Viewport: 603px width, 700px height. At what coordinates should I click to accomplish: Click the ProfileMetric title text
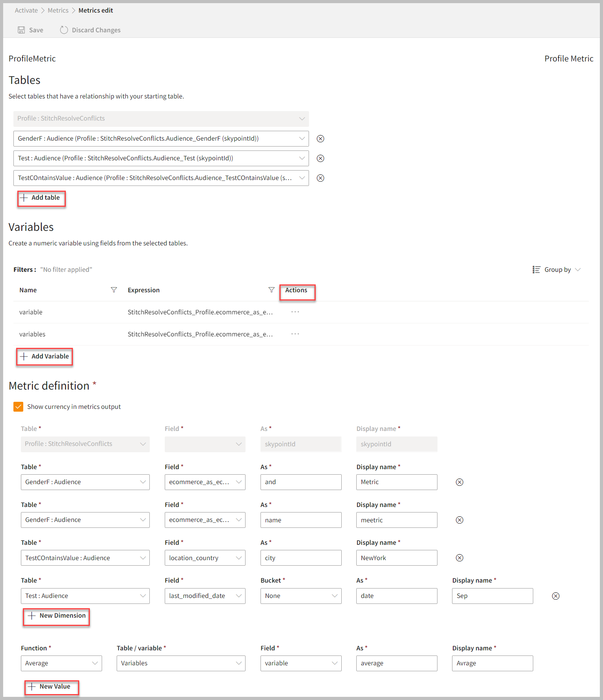point(32,59)
